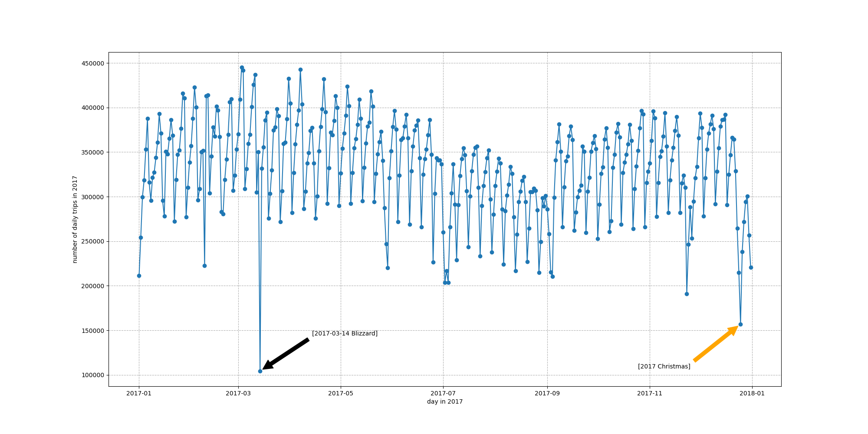
Task: Select the blizzard low data point near 100000
Action: pos(260,371)
